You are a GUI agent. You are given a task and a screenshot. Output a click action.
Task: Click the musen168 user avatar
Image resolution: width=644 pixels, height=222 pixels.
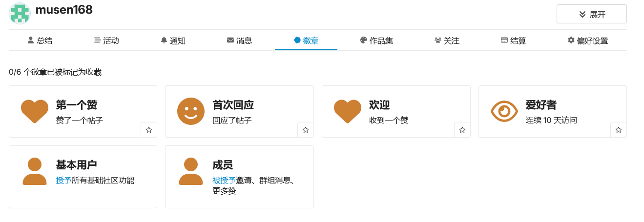pyautogui.click(x=20, y=13)
